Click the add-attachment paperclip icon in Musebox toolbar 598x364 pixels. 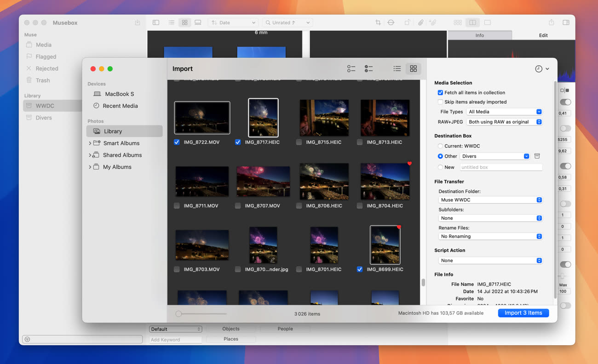tap(432, 23)
